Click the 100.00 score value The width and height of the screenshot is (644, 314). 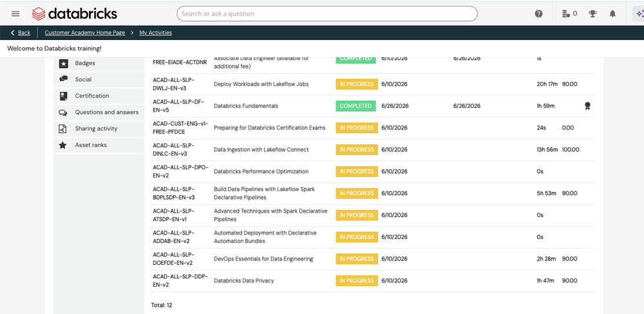[x=570, y=150]
